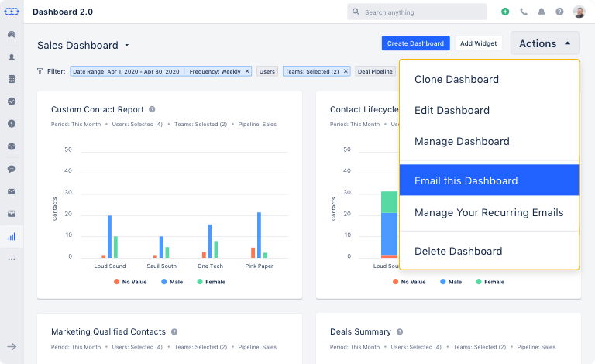Remove the Frequency: Weekly filter
Viewport: 595px width, 364px height.
pyautogui.click(x=247, y=71)
